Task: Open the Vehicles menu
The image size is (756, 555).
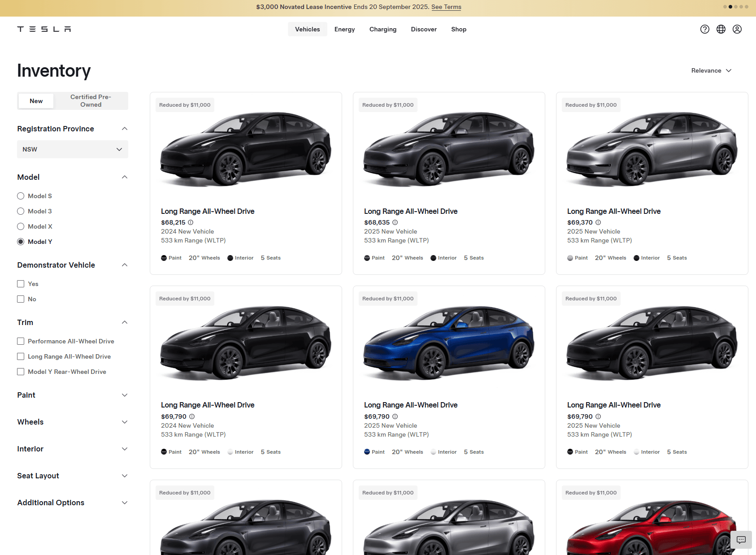Action: 308,29
